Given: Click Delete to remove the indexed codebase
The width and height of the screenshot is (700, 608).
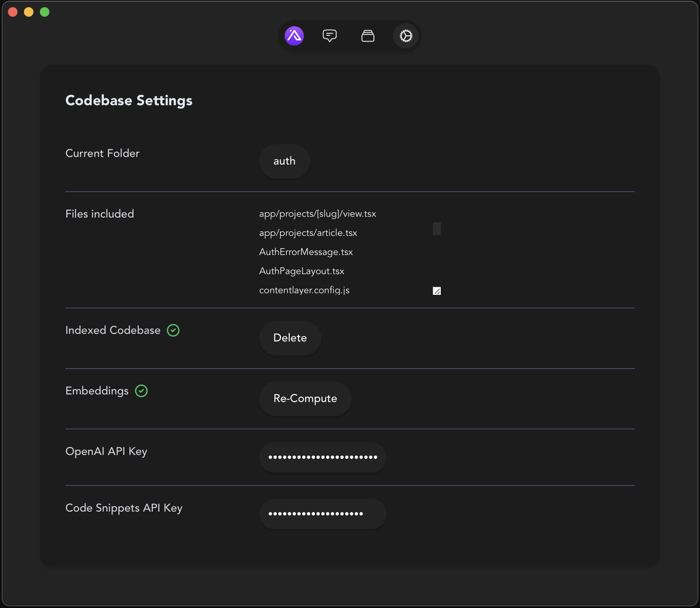Looking at the screenshot, I should (x=290, y=338).
